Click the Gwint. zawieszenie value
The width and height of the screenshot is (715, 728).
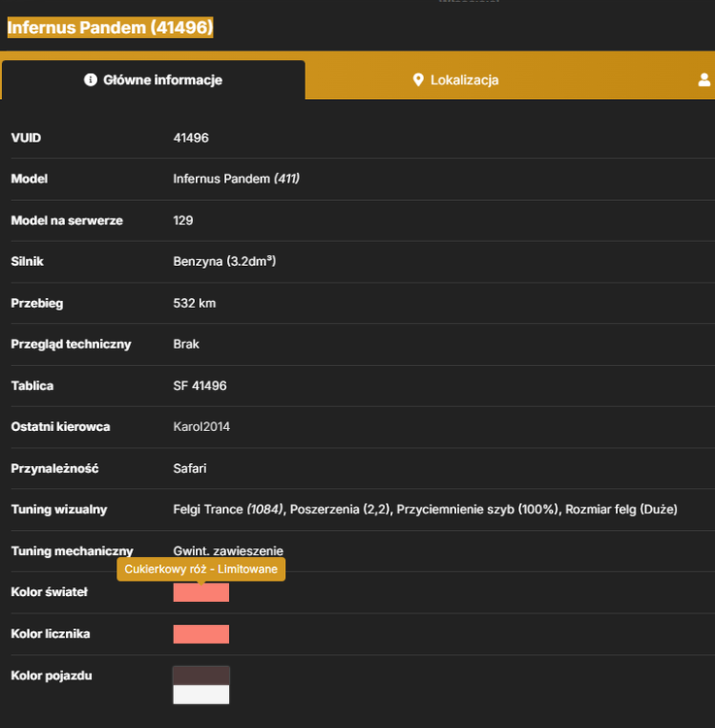228,551
